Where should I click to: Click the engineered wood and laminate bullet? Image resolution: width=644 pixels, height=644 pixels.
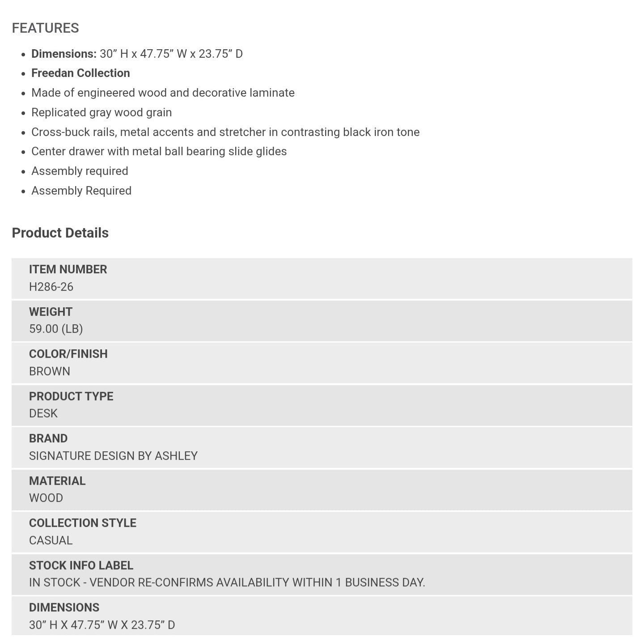[163, 93]
